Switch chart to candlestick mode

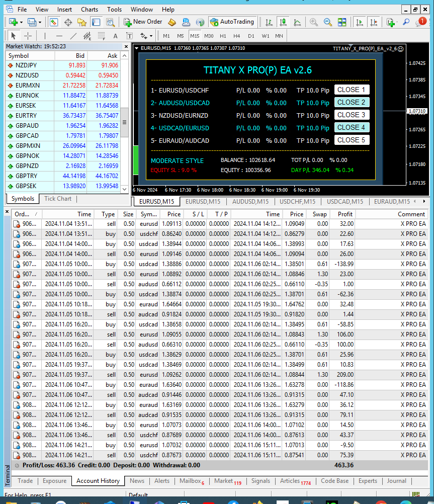(283, 22)
